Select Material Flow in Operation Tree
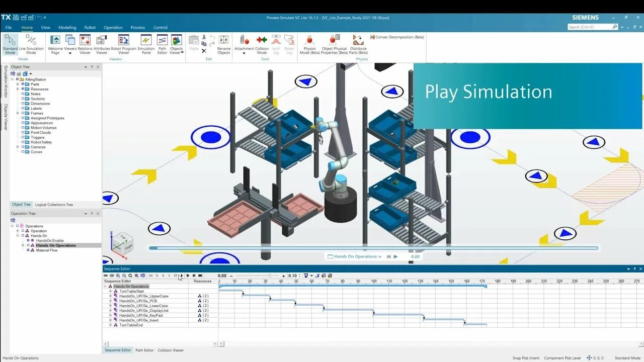Viewport: 644px width, 362px height. 47,250
